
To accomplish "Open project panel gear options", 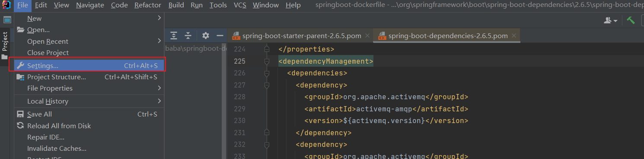I will 206,36.
